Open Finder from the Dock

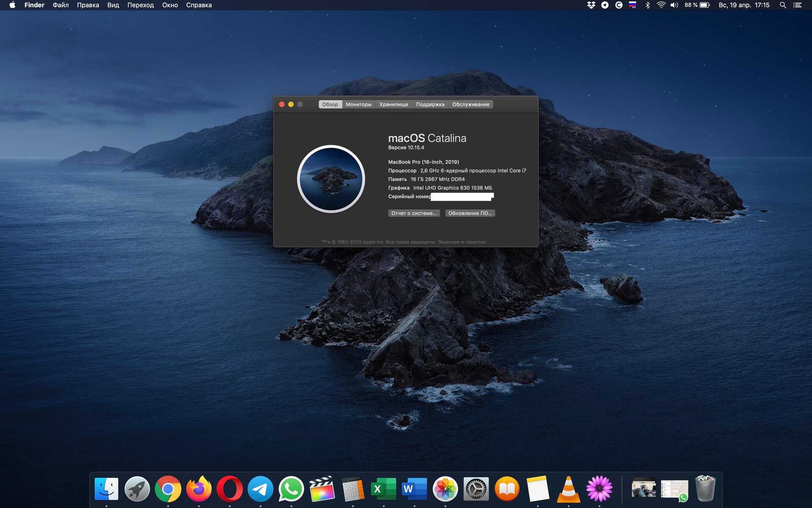click(x=106, y=489)
